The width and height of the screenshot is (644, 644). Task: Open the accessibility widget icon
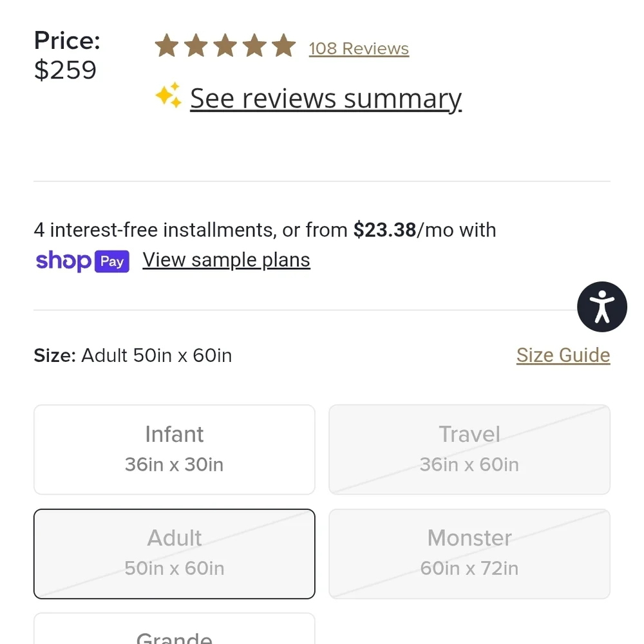pyautogui.click(x=601, y=307)
